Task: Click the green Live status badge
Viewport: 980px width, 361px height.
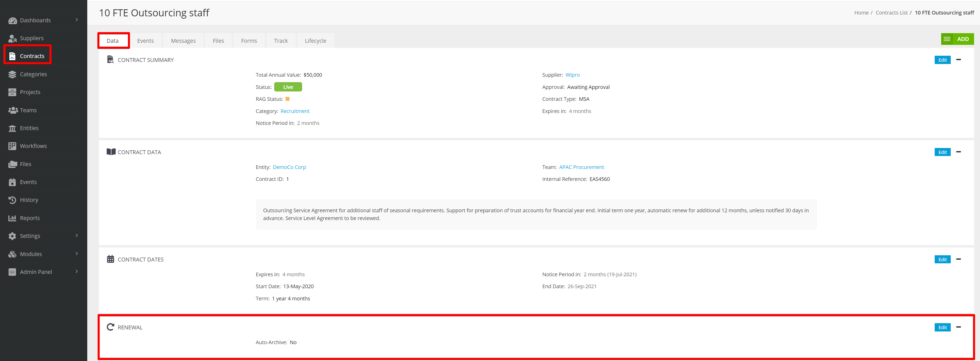Action: pyautogui.click(x=288, y=87)
